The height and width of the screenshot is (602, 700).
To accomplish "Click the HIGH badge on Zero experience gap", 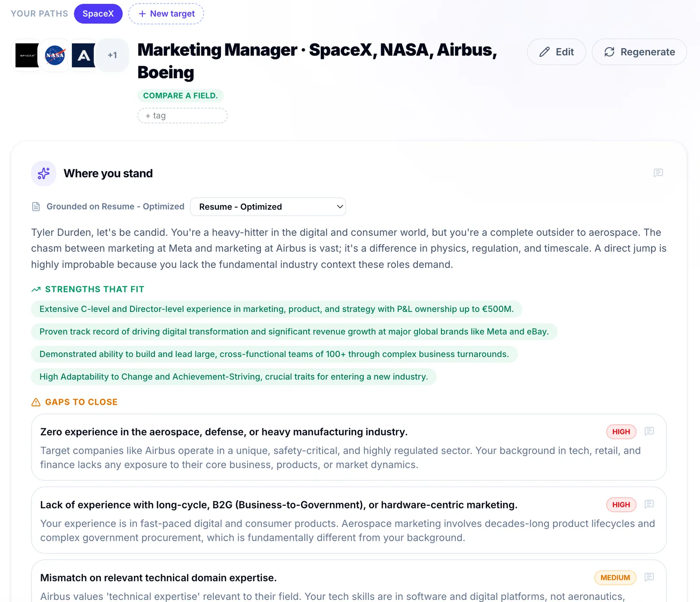I will tap(621, 432).
